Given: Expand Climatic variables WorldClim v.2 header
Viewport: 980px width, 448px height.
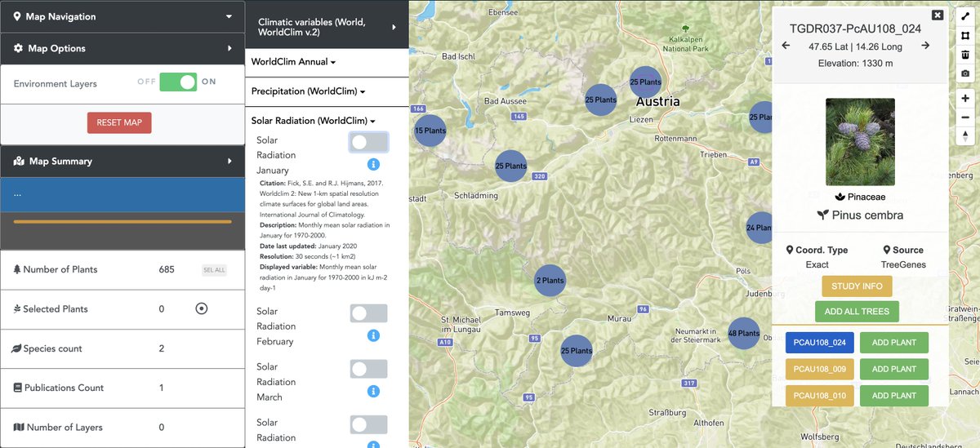Looking at the screenshot, I should click(x=327, y=28).
